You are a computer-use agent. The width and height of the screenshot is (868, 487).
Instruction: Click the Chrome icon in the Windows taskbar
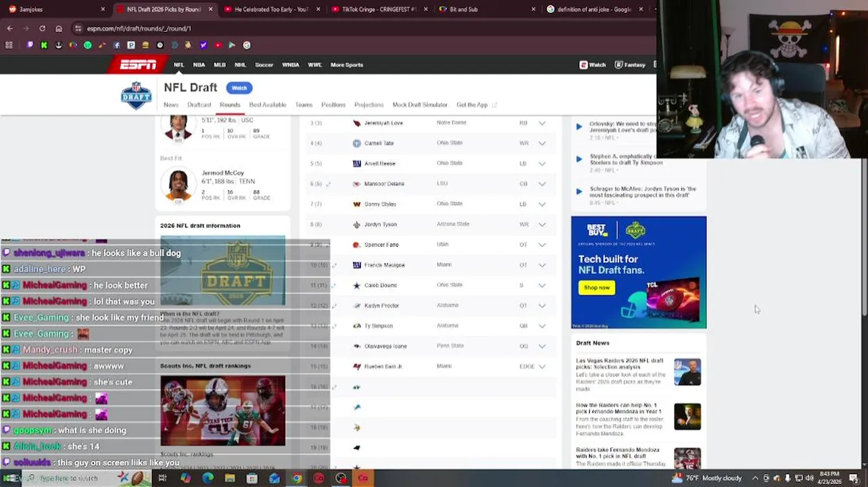pos(296,478)
